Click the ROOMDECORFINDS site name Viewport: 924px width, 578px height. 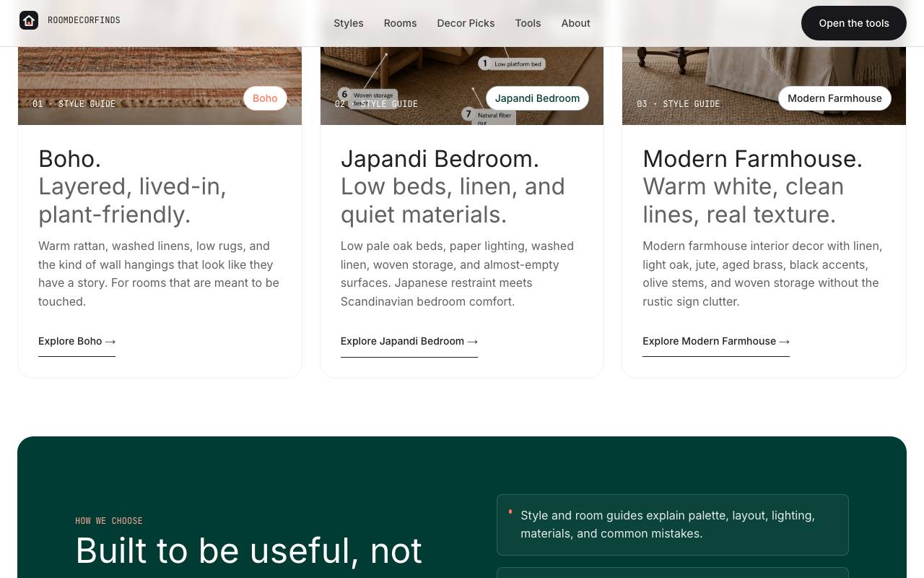pyautogui.click(x=84, y=20)
